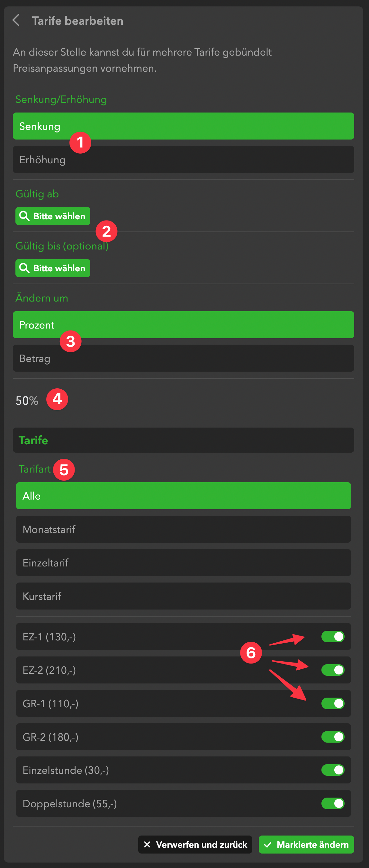
Task: Click the checkmark icon on Markierte ändern
Action: coord(267,845)
